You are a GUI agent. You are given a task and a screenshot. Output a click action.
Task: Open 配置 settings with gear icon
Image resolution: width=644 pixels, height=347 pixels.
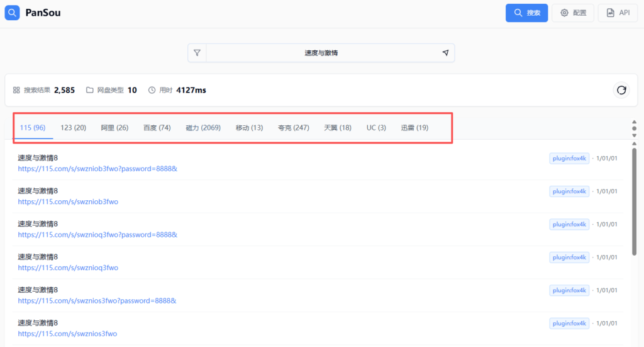[x=572, y=13]
